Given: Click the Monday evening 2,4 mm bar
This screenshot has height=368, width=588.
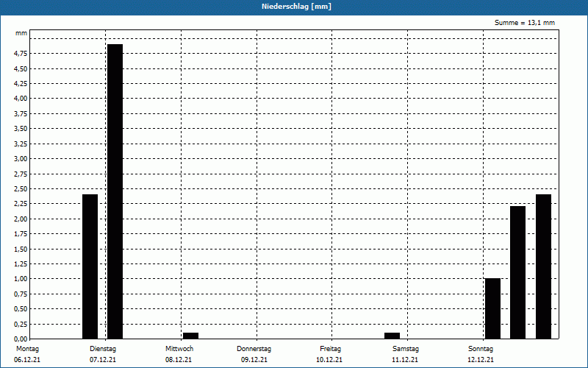Looking at the screenshot, I should tap(90, 266).
